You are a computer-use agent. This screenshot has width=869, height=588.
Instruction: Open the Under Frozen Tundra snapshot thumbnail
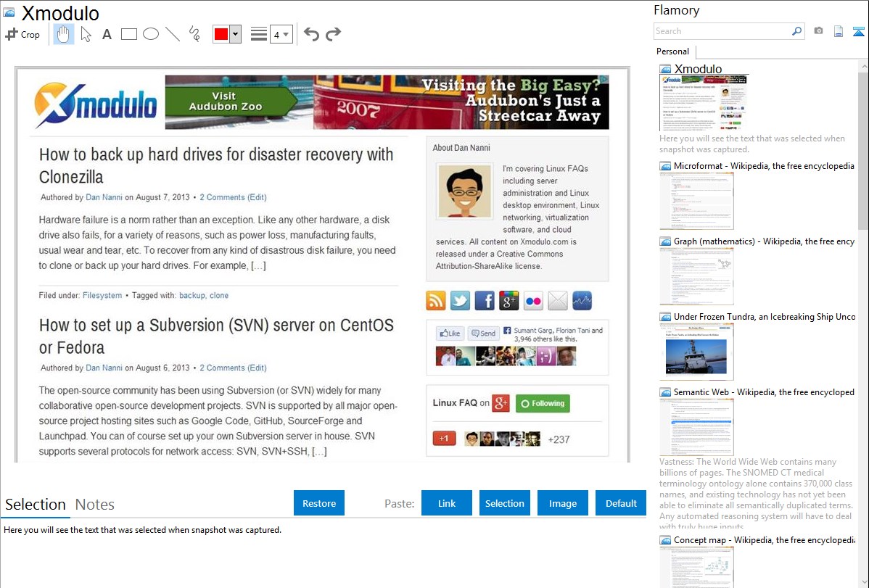[696, 352]
